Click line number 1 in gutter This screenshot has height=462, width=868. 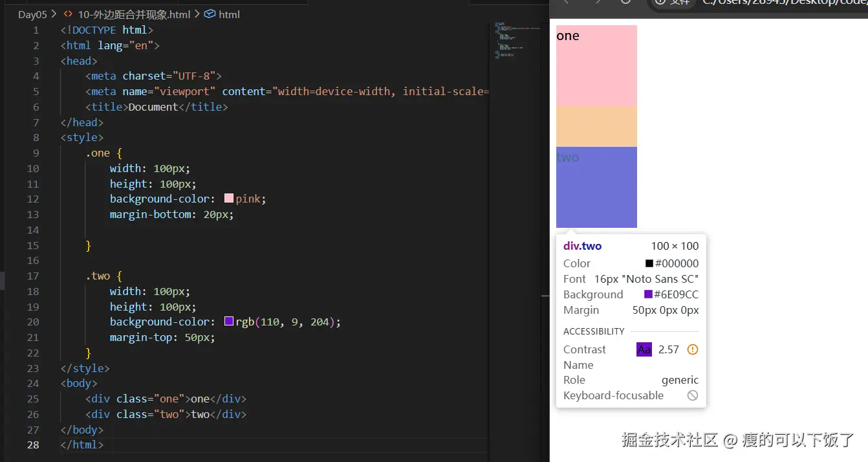(36, 30)
